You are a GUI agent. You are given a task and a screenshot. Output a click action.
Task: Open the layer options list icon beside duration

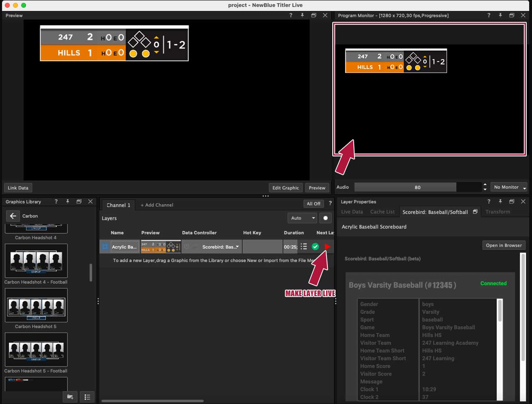(x=303, y=246)
